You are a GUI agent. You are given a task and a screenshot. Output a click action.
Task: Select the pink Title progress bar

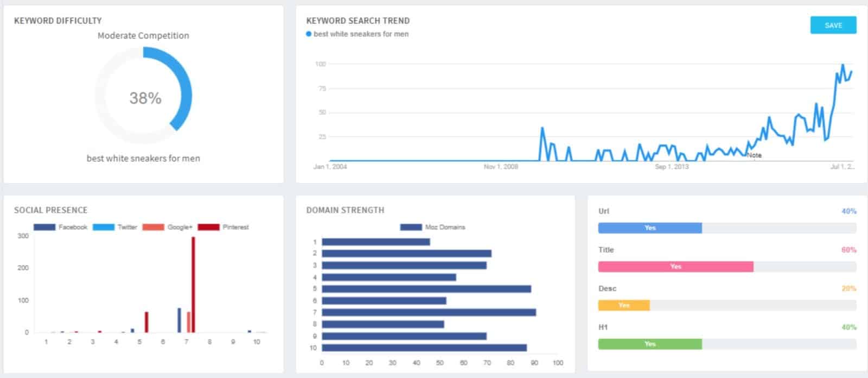[x=675, y=267]
